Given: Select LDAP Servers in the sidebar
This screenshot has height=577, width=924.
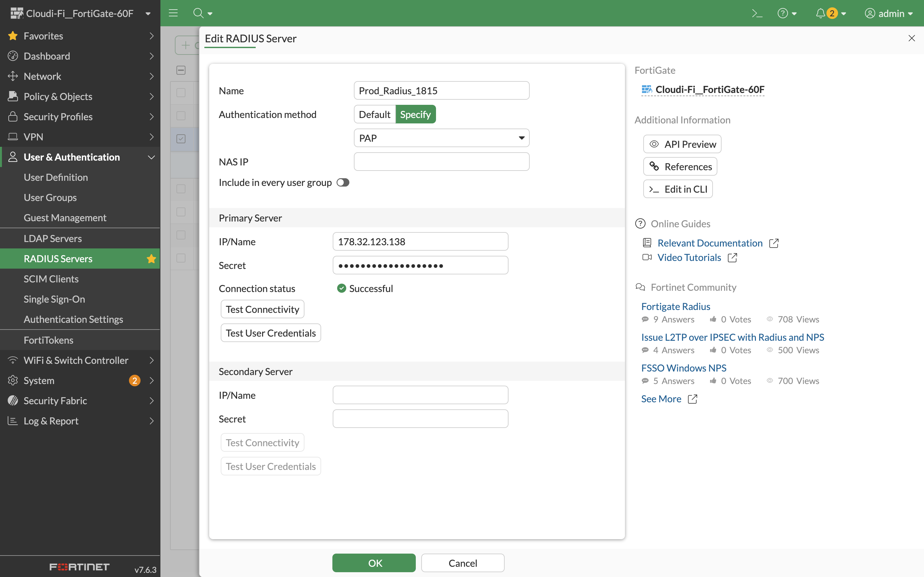Looking at the screenshot, I should (53, 238).
